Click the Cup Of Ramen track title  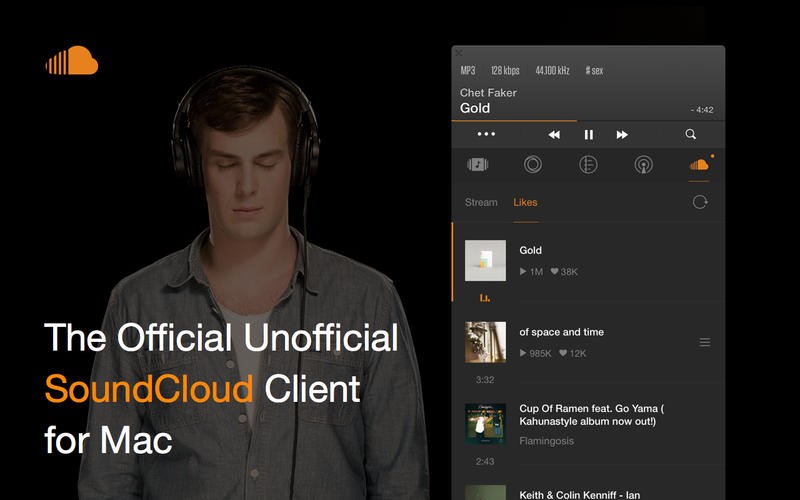592,415
